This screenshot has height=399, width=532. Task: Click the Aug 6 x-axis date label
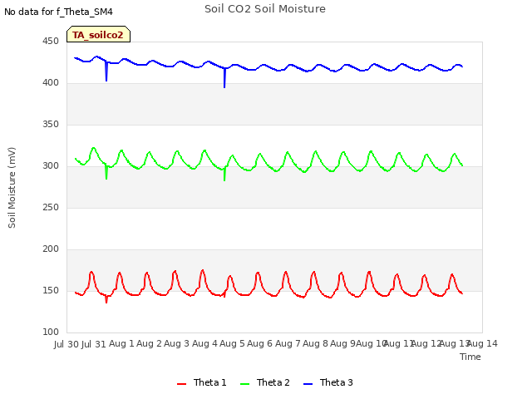point(259,343)
